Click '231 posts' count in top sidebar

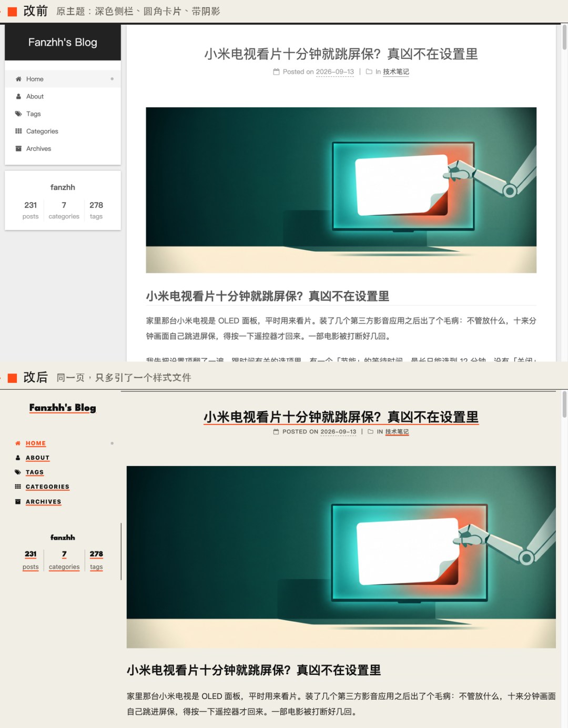pos(31,210)
